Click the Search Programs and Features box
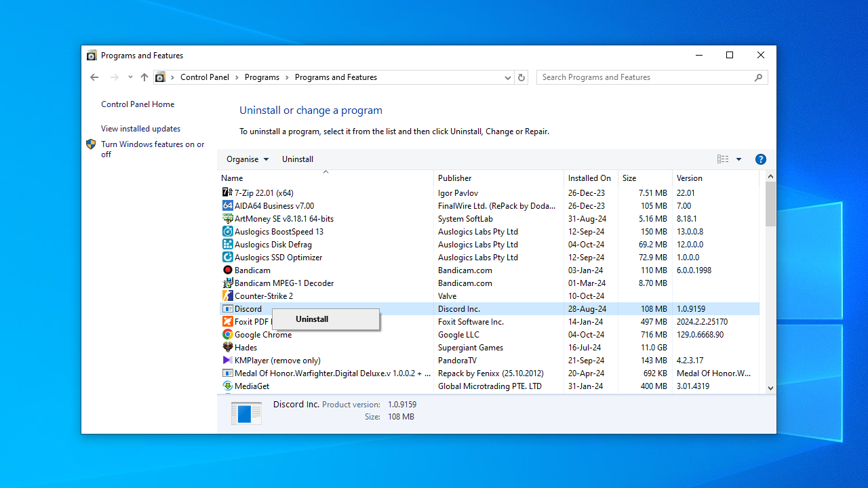The height and width of the screenshot is (488, 868). [x=644, y=77]
